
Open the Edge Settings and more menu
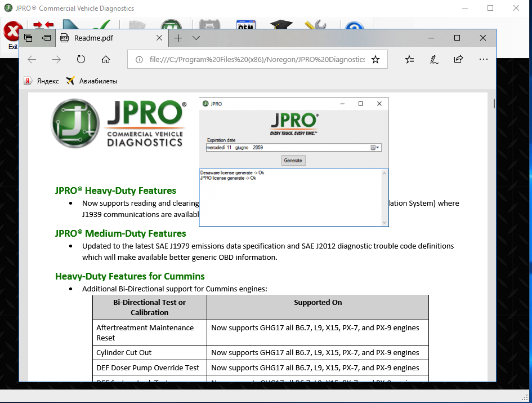[x=484, y=60]
